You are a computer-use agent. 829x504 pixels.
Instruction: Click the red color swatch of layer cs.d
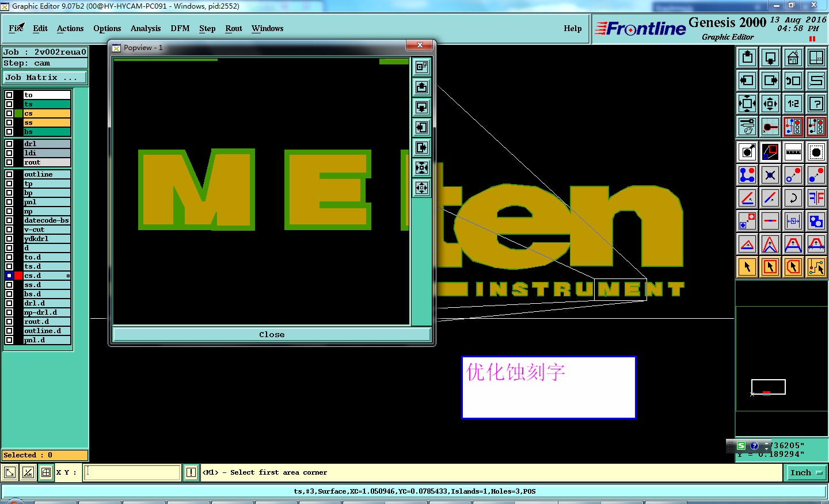coord(18,276)
